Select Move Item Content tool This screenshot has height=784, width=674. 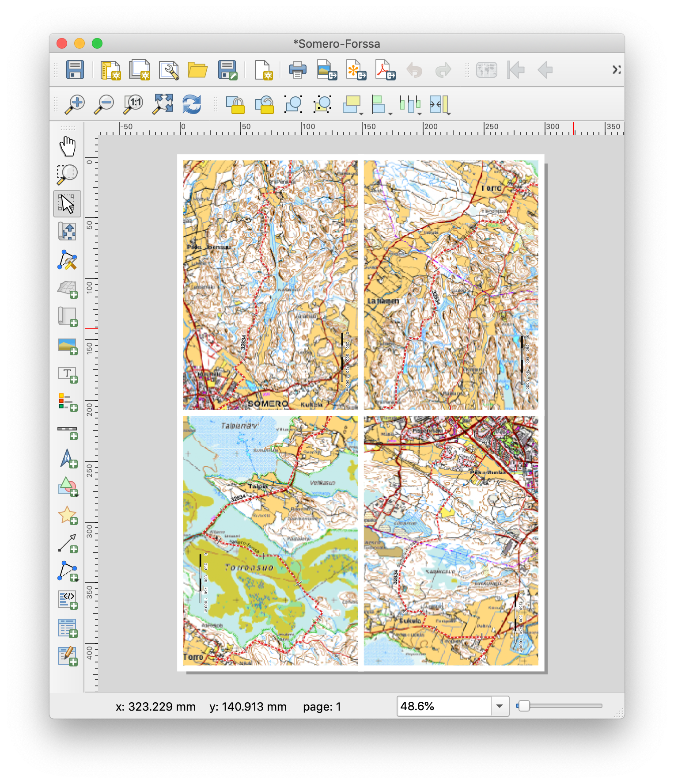pos(68,231)
